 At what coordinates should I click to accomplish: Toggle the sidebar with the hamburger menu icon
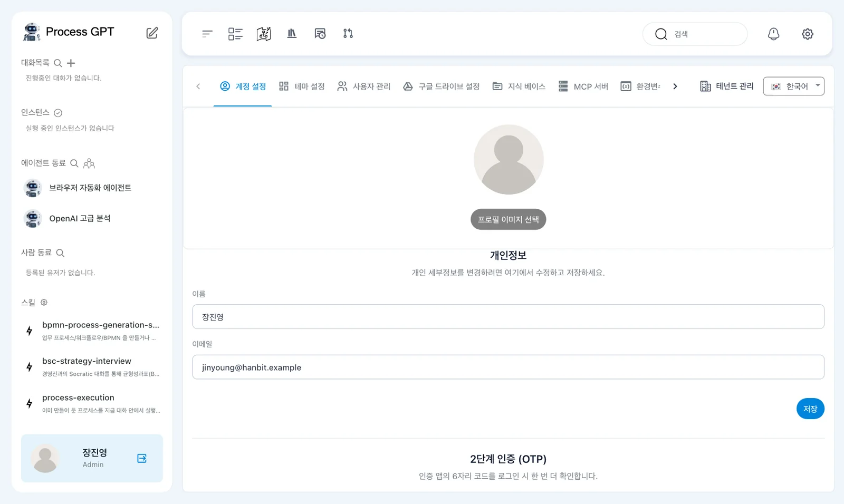pyautogui.click(x=207, y=34)
